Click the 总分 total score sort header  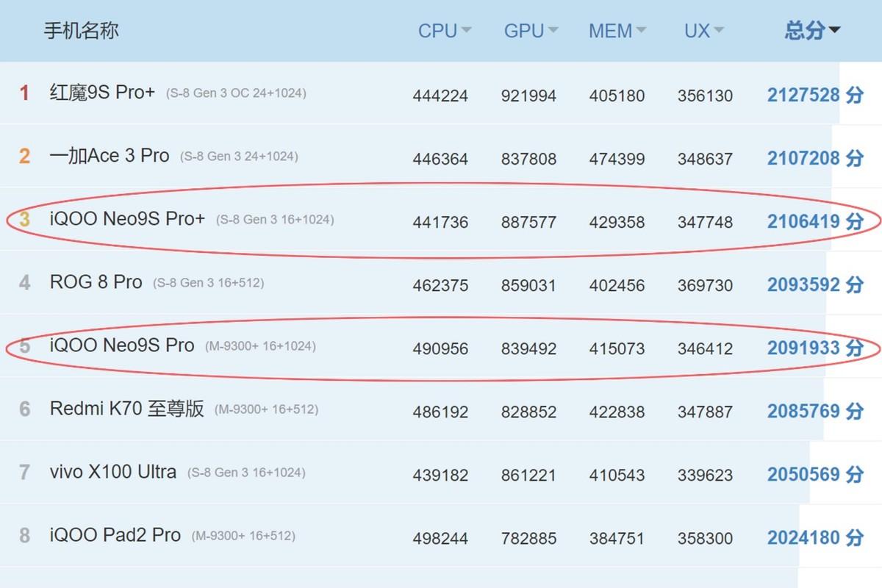(811, 31)
